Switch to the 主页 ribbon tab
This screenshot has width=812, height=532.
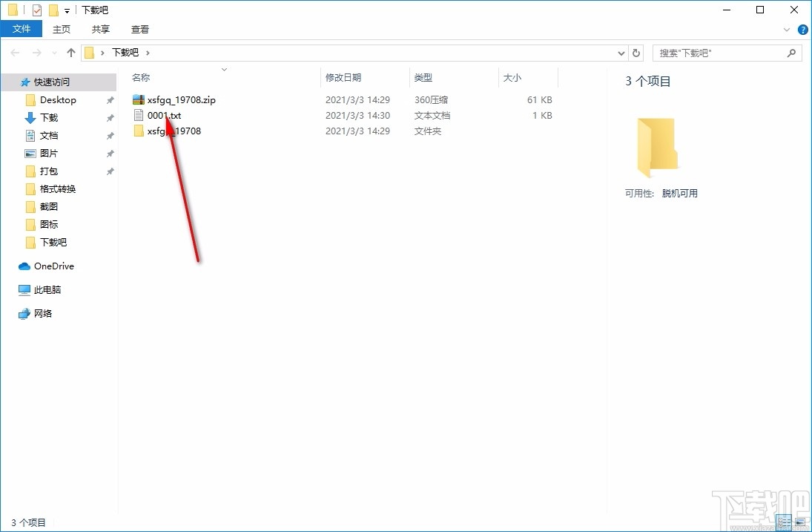coord(61,30)
